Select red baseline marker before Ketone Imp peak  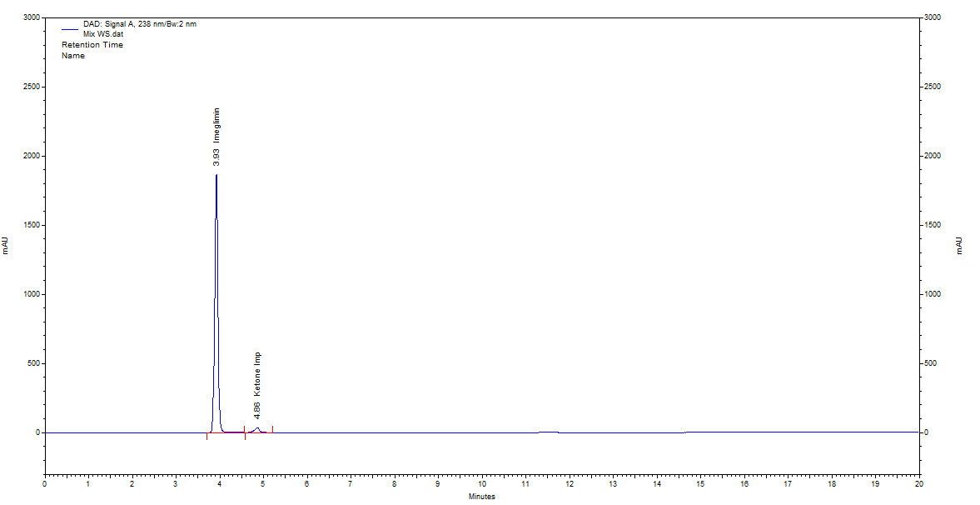pyautogui.click(x=245, y=437)
